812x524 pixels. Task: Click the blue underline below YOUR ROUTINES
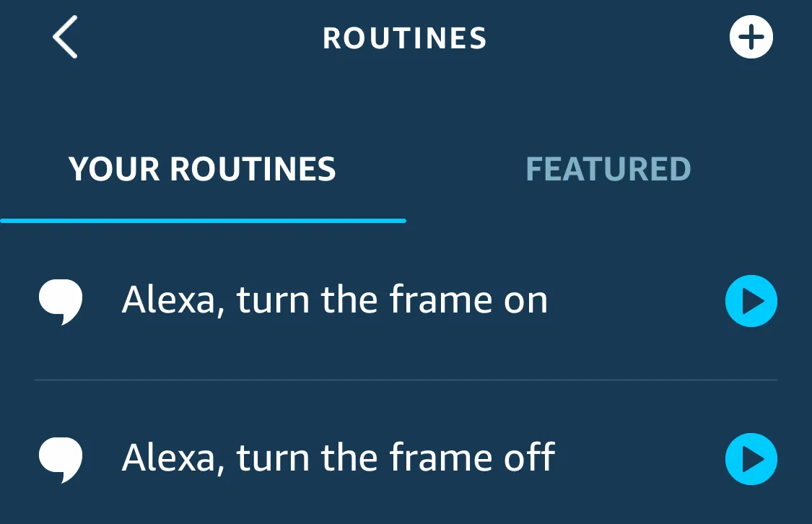pyautogui.click(x=203, y=221)
